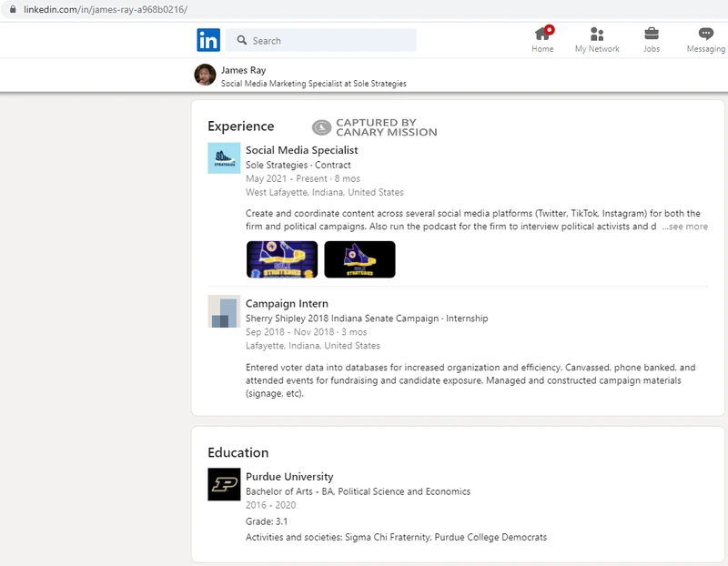
Task: Click the 'Education' section heading
Action: (238, 452)
